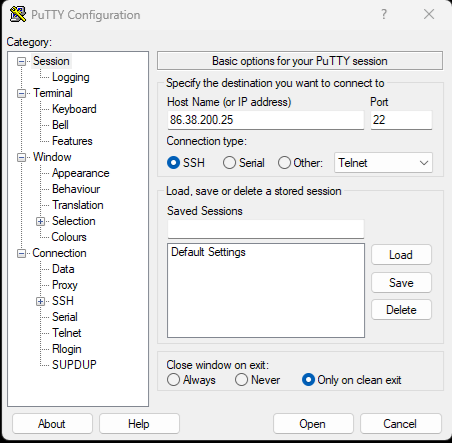Screen dimensions: 452x443
Task: Open the Behaviour category
Action: 76,189
